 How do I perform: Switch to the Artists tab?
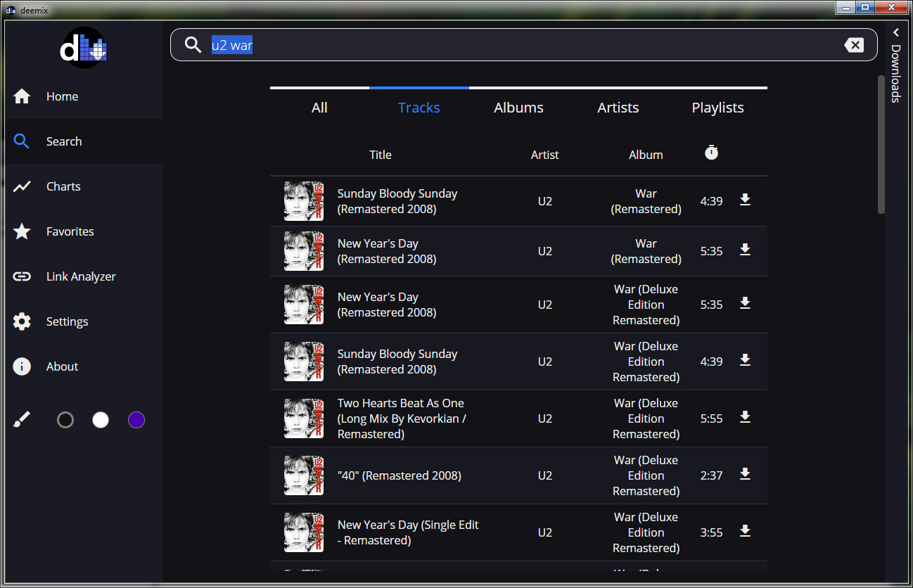tap(618, 108)
